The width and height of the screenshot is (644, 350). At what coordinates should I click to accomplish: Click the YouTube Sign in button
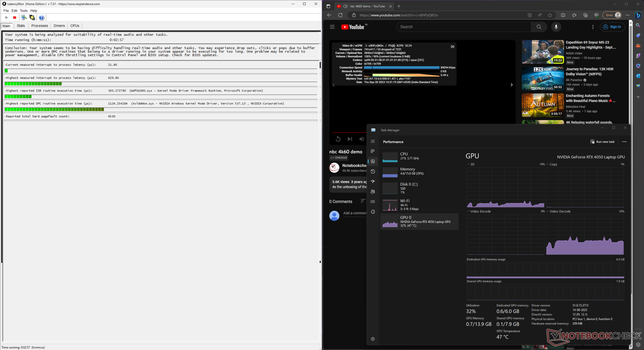click(612, 27)
